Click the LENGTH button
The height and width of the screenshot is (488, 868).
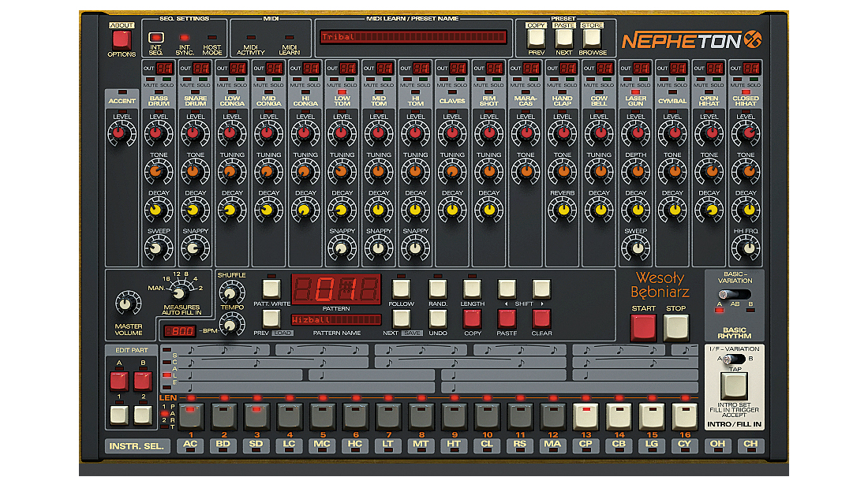[472, 289]
